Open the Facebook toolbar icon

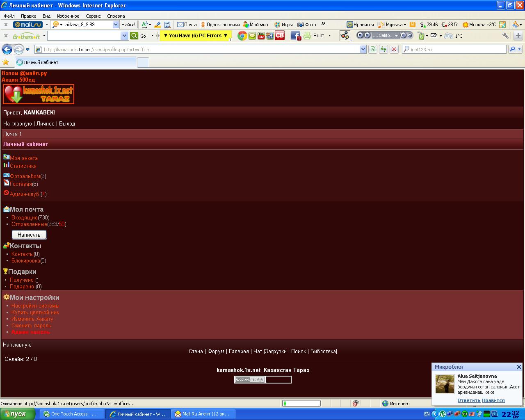pos(296,36)
